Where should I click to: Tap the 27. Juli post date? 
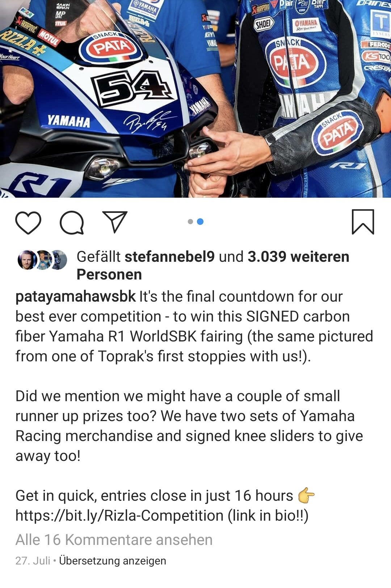33,561
